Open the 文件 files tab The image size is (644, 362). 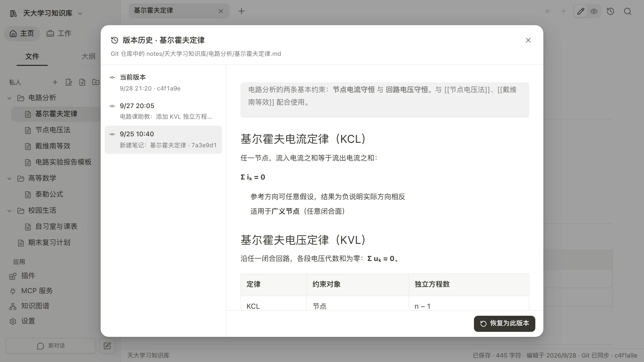point(32,57)
